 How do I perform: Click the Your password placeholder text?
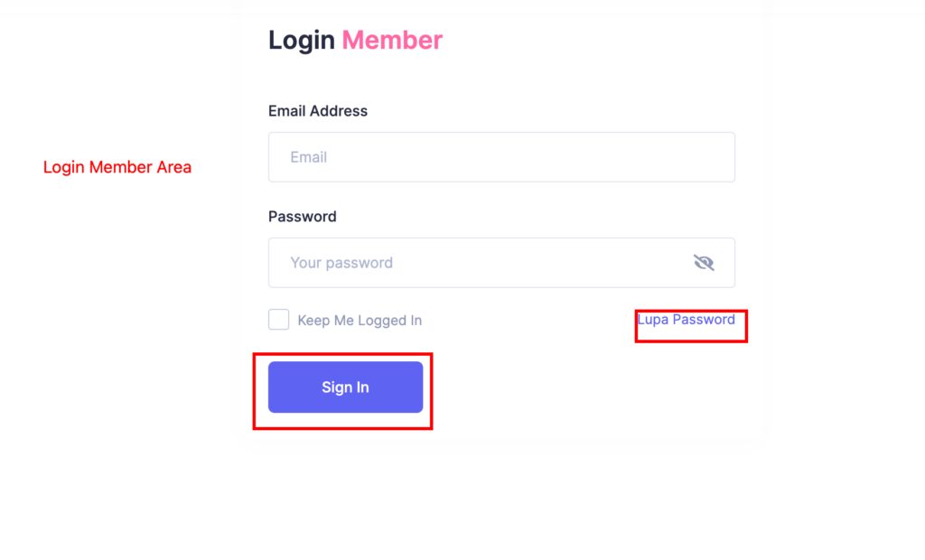point(341,263)
